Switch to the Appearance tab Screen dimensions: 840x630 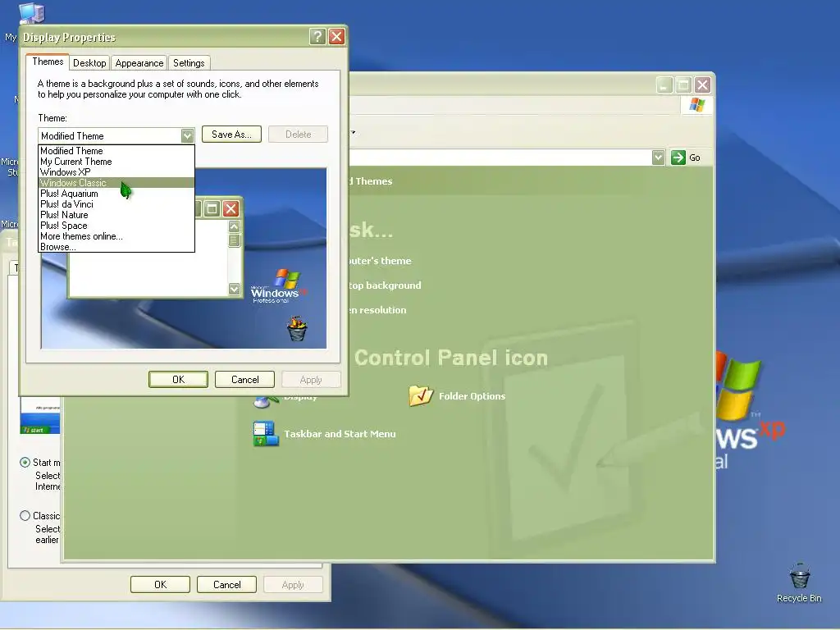tap(139, 63)
